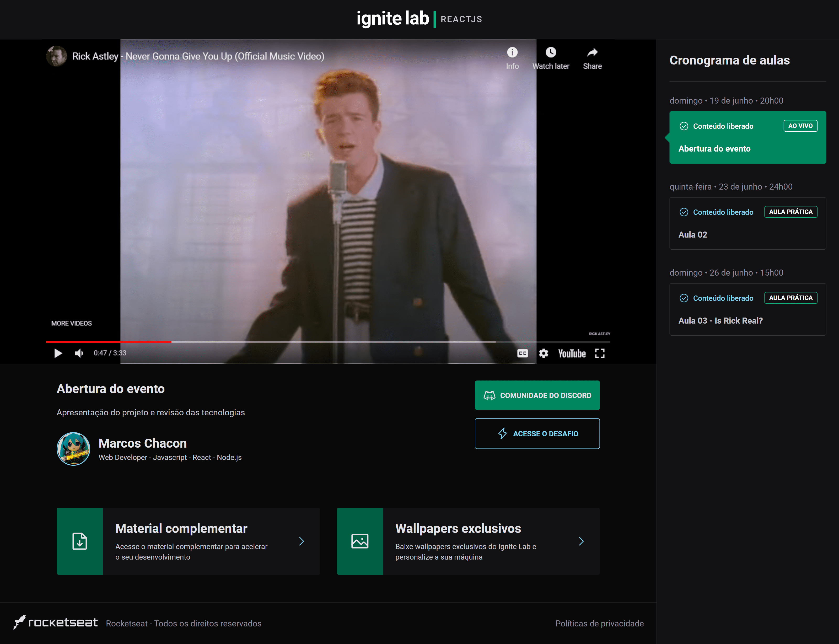Open the MORE VIDEOS panel

coord(71,323)
